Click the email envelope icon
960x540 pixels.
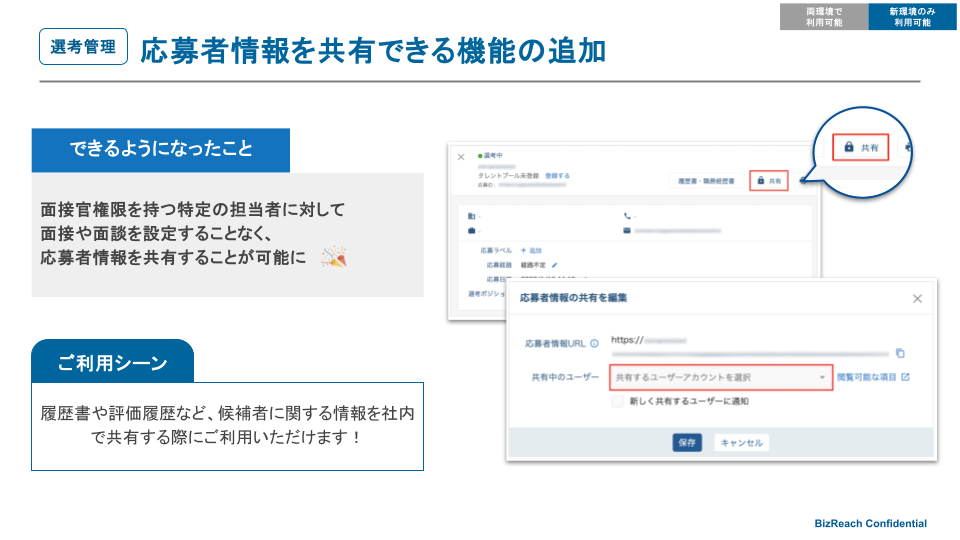627,231
